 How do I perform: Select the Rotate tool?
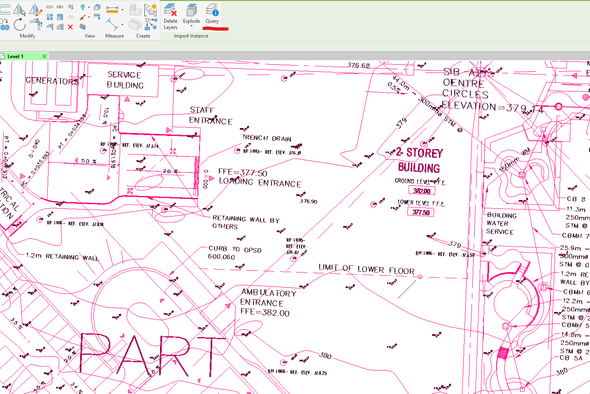pyautogui.click(x=20, y=25)
